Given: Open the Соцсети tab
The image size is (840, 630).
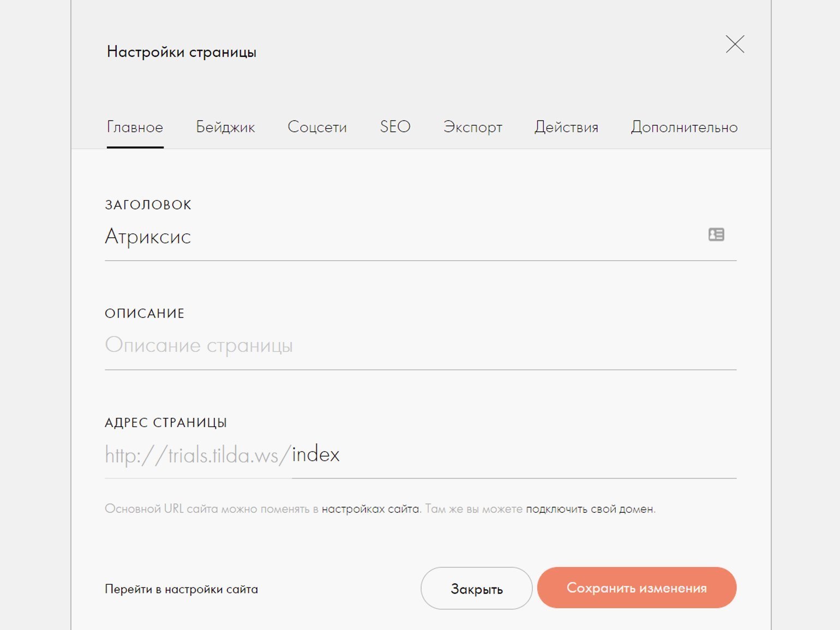Looking at the screenshot, I should 317,127.
